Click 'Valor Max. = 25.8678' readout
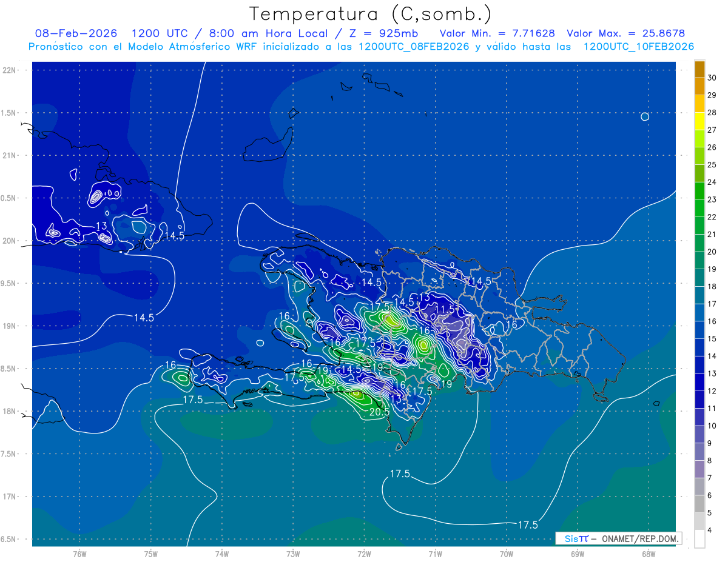728x562 pixels. point(625,34)
